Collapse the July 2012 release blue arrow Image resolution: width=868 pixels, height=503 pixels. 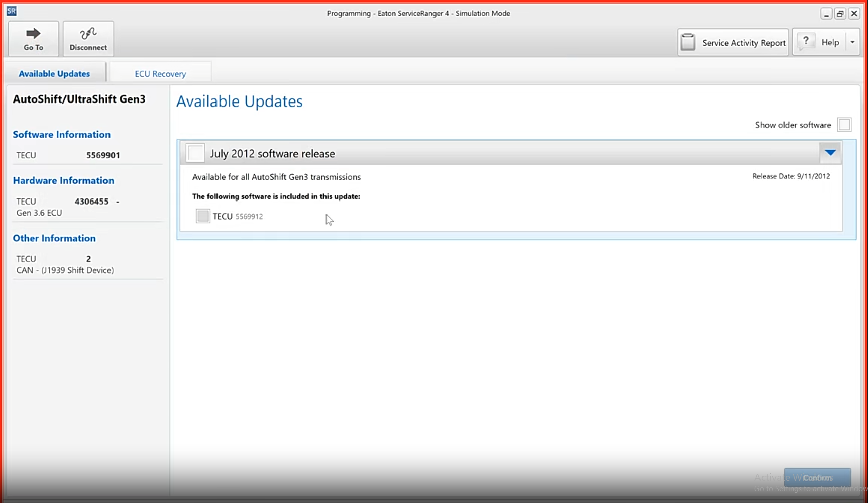tap(830, 153)
